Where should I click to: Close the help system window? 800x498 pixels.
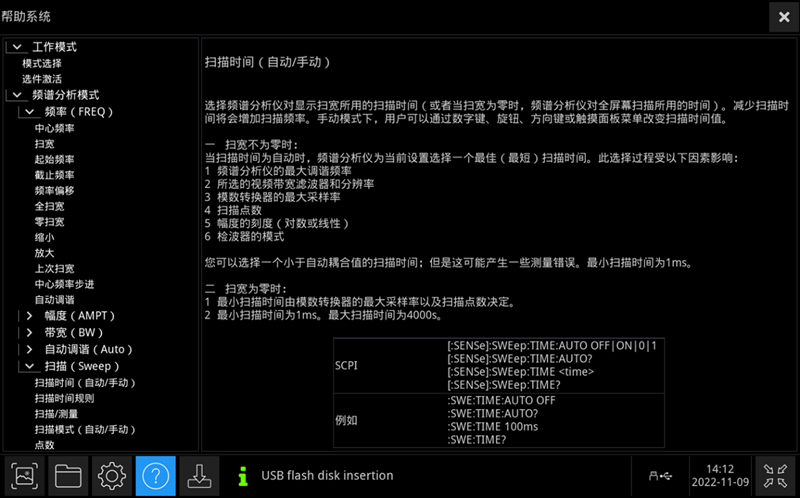783,17
